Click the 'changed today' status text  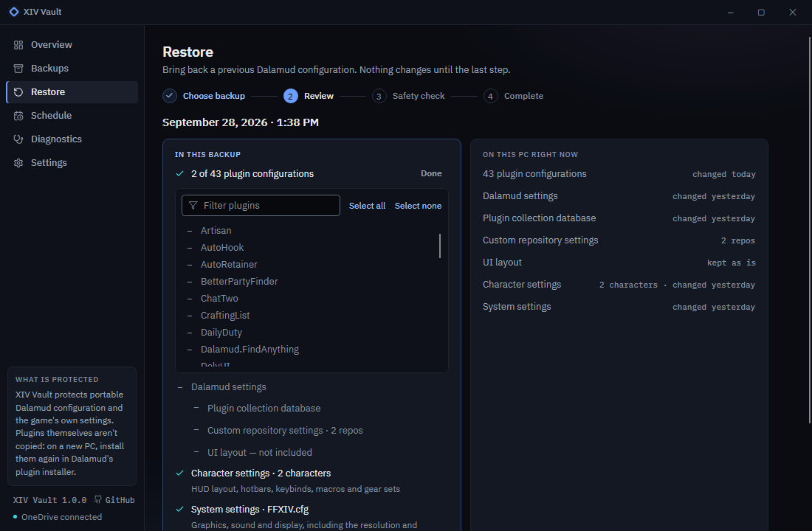click(x=724, y=174)
